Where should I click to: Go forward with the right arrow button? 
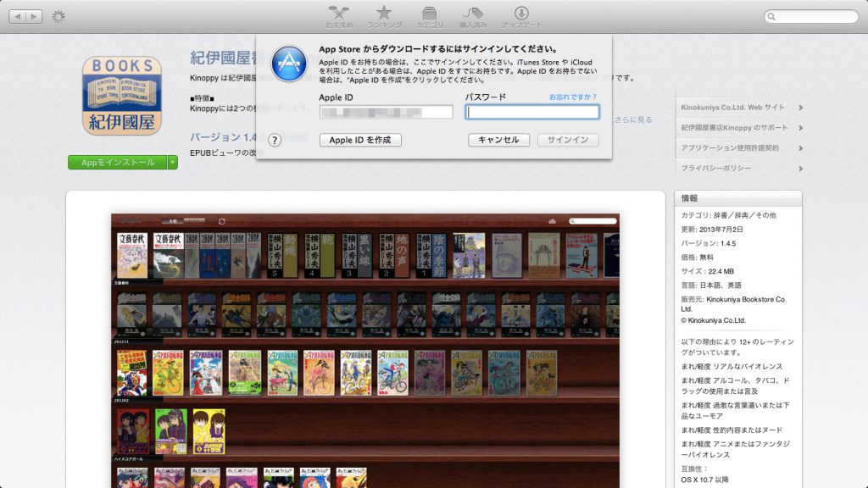34,17
